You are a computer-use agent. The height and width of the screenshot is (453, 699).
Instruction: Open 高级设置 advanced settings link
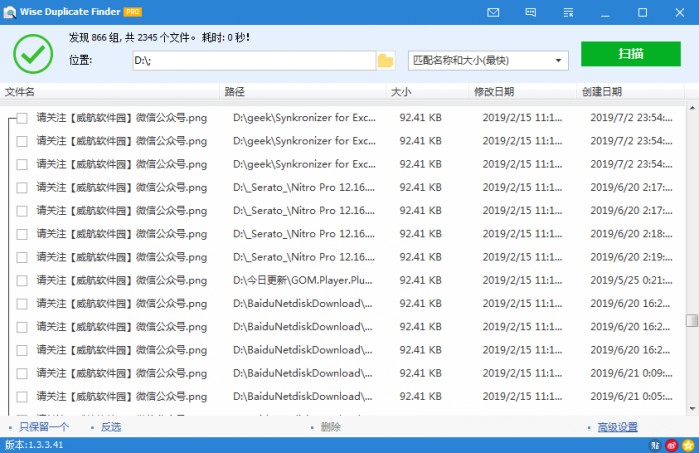(x=617, y=427)
